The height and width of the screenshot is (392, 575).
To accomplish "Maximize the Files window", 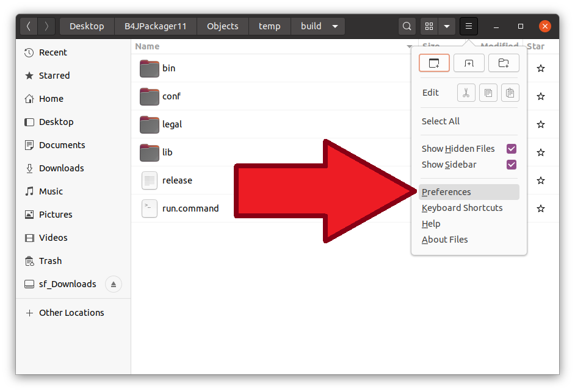I will click(x=520, y=26).
